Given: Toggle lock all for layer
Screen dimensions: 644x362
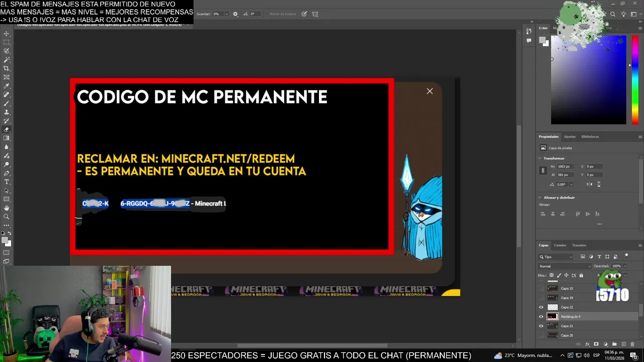Looking at the screenshot, I should pos(581,276).
